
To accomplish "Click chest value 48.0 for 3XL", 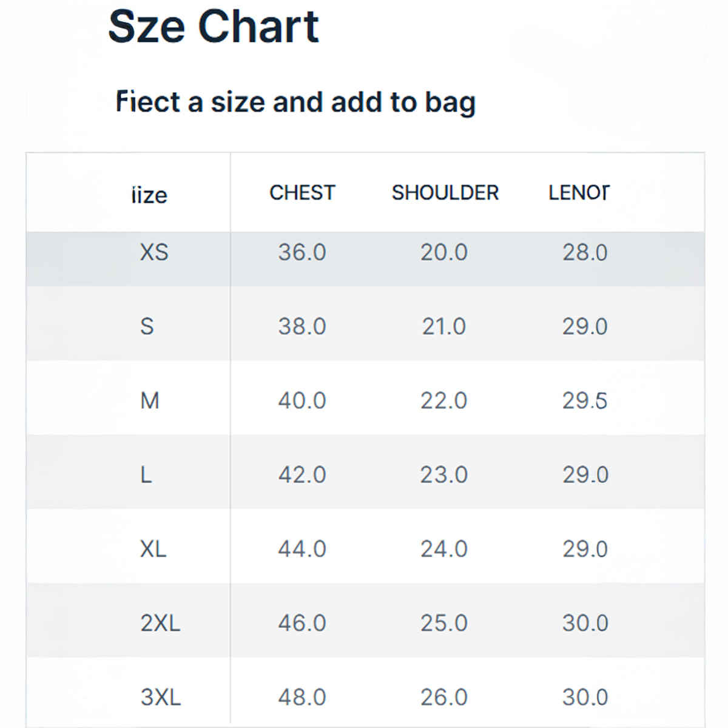I will [302, 697].
